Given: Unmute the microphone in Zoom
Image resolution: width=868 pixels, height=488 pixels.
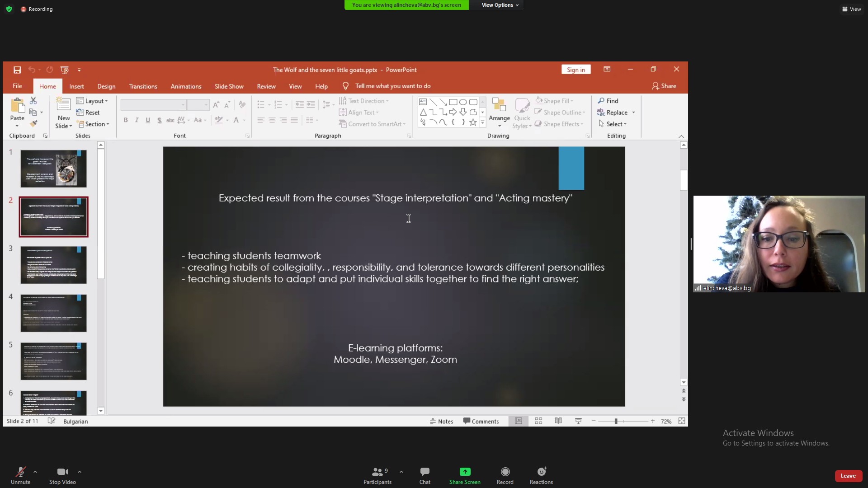Looking at the screenshot, I should pyautogui.click(x=20, y=475).
